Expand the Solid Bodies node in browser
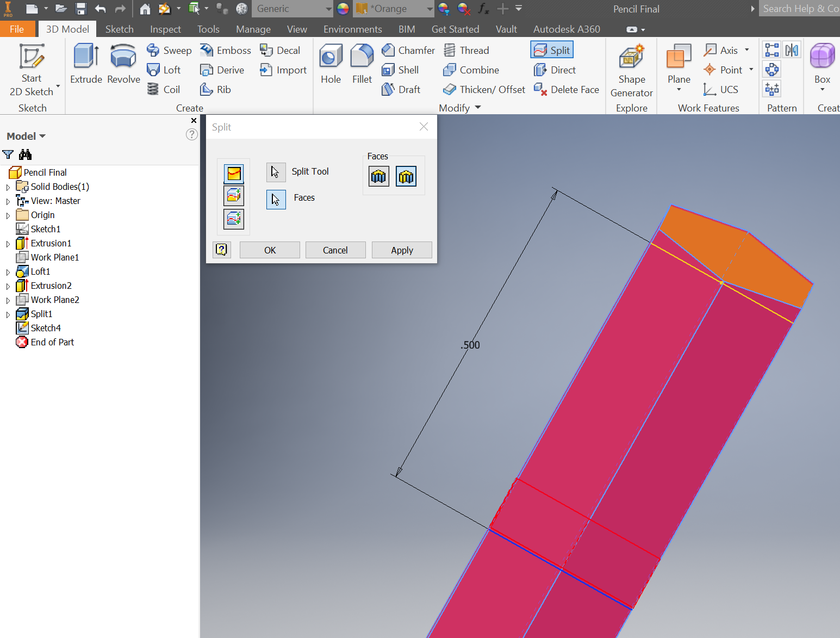Screen dimensions: 840x638 click(8, 187)
